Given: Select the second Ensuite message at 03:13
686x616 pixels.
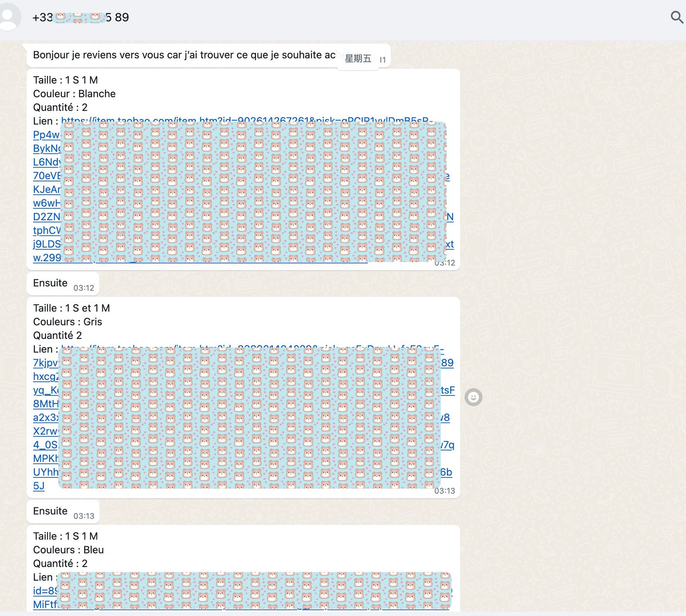Looking at the screenshot, I should (50, 511).
